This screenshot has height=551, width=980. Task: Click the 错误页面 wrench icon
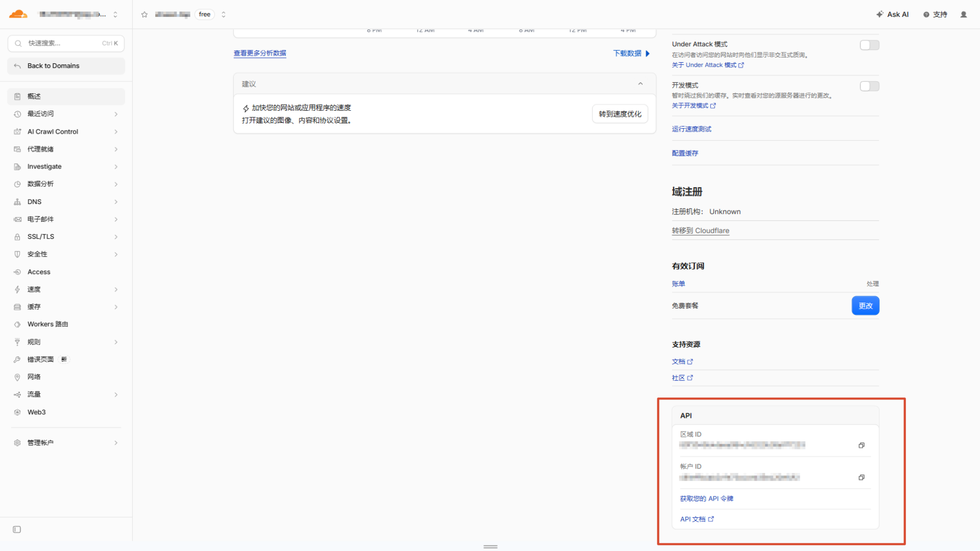17,360
